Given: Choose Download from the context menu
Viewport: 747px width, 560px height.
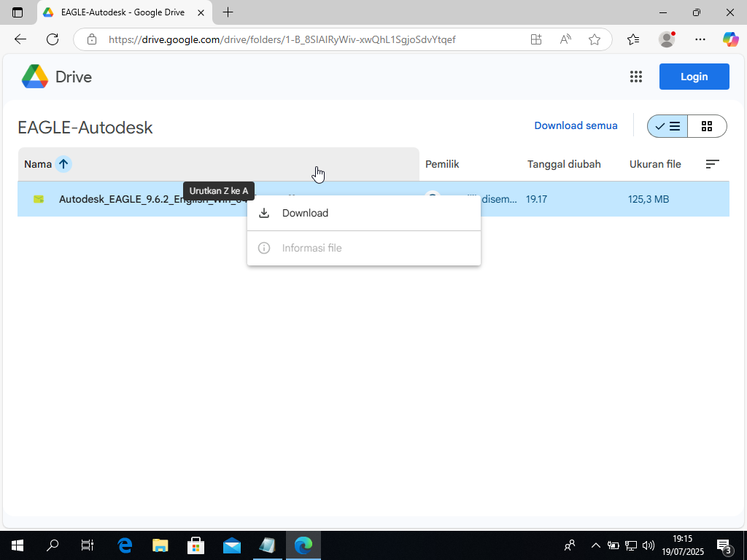Looking at the screenshot, I should [x=305, y=213].
